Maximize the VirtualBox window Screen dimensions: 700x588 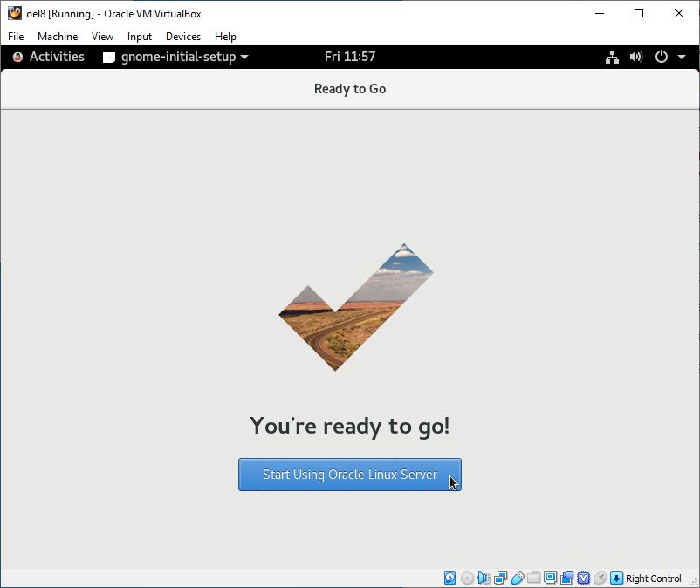click(639, 13)
